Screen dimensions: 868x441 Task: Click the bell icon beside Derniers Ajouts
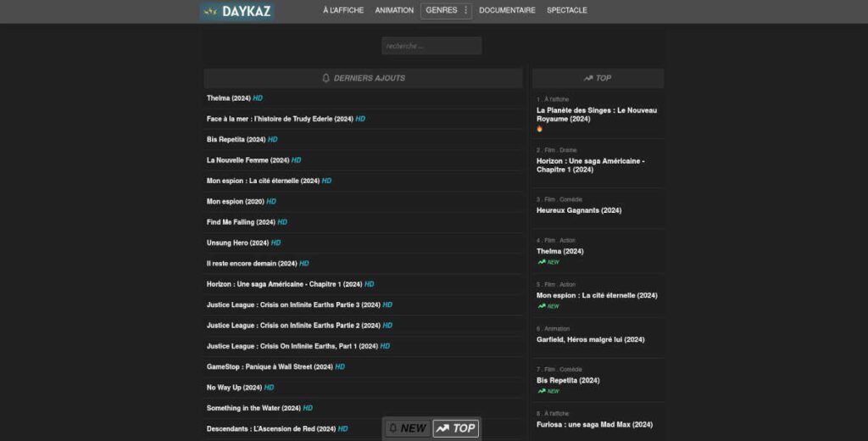pos(326,78)
